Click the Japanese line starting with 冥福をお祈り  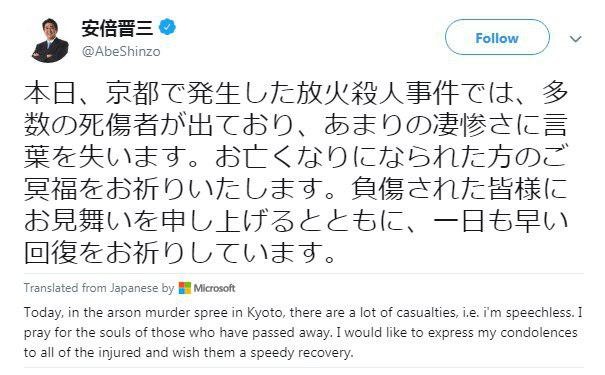296,189
